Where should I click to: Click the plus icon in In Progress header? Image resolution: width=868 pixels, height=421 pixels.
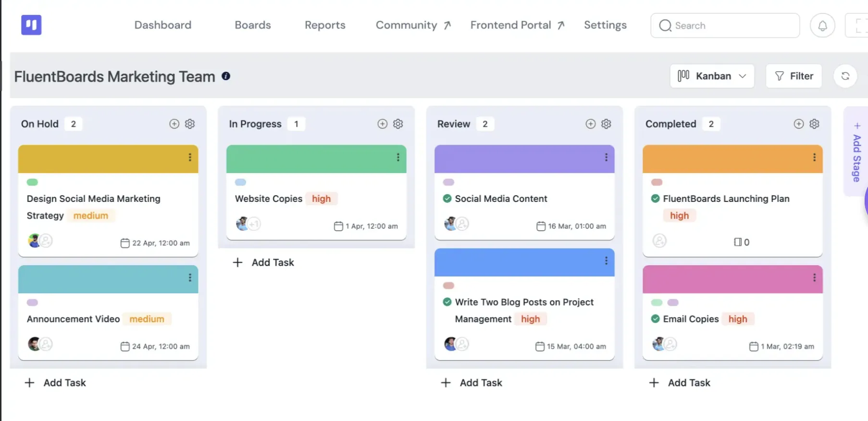(382, 124)
